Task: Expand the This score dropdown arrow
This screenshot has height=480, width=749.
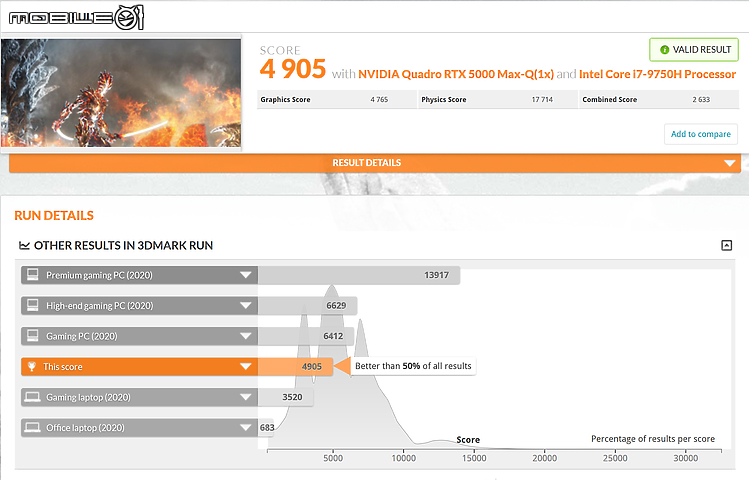Action: (246, 367)
